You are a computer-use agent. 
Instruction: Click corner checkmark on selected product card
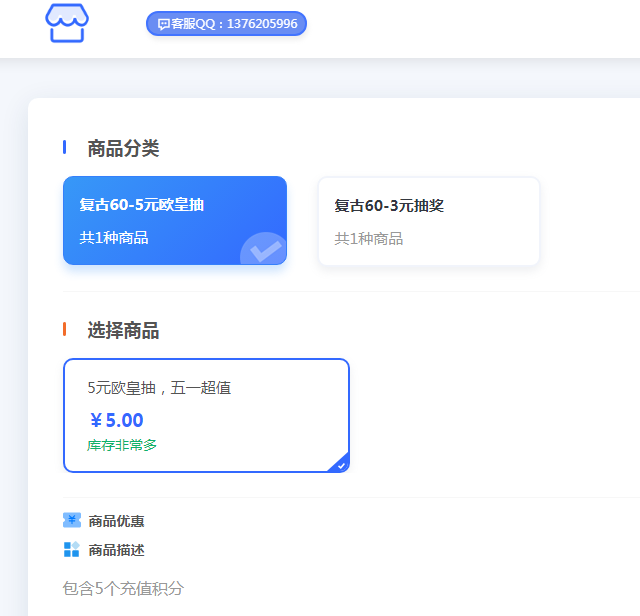pos(340,465)
